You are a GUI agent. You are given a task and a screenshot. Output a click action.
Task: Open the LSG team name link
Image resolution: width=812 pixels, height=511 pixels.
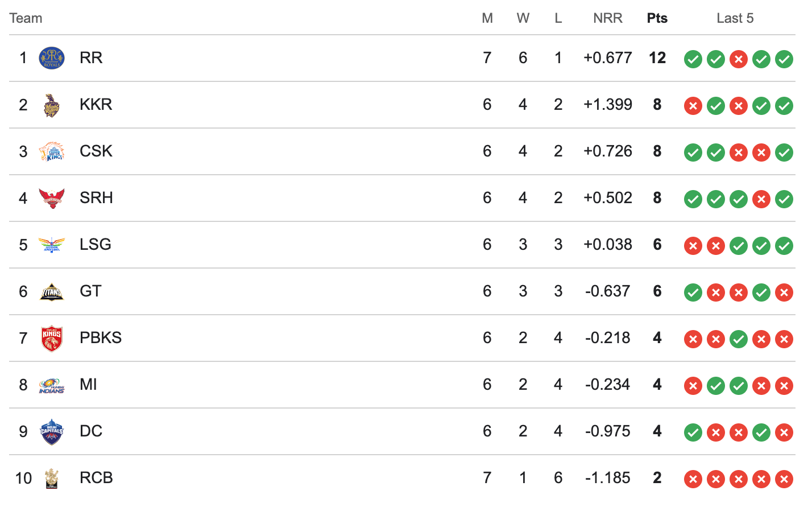(96, 245)
